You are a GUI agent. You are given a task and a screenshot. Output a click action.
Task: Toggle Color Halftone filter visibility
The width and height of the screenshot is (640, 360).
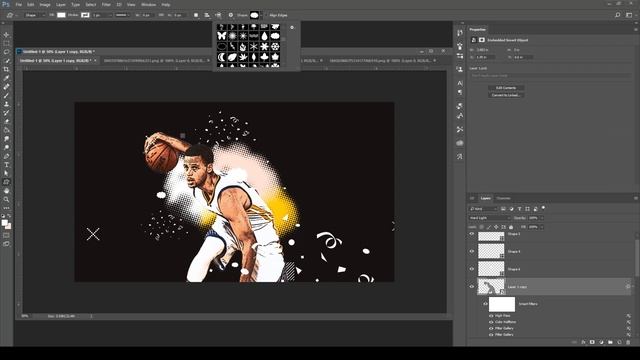[x=491, y=322]
